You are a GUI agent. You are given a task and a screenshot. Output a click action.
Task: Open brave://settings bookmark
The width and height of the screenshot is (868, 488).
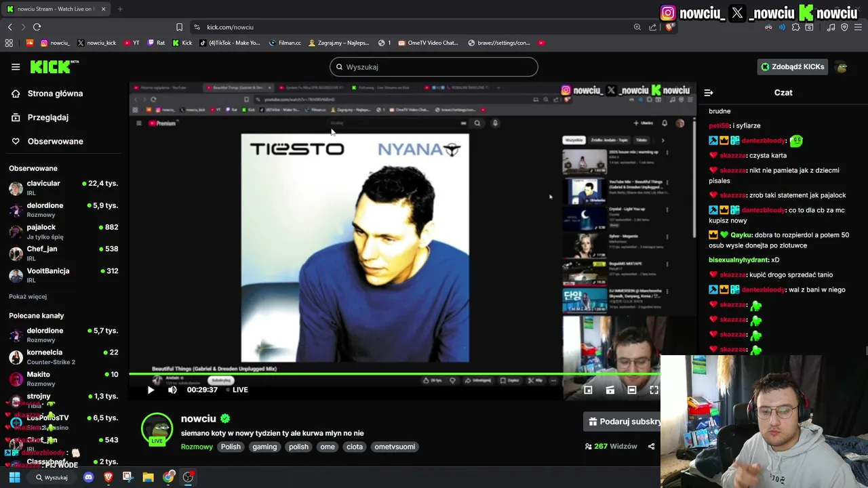499,43
